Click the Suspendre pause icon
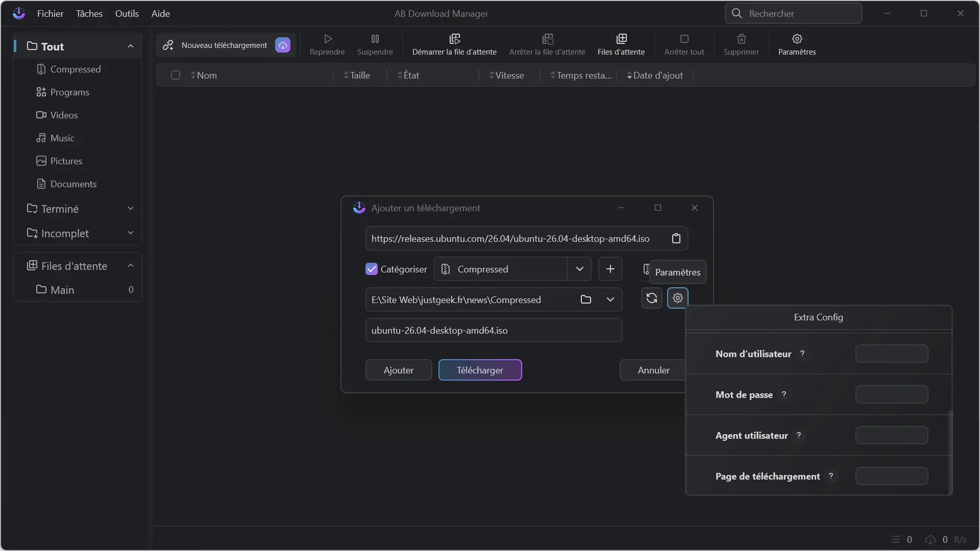980x551 pixels. pos(375,39)
